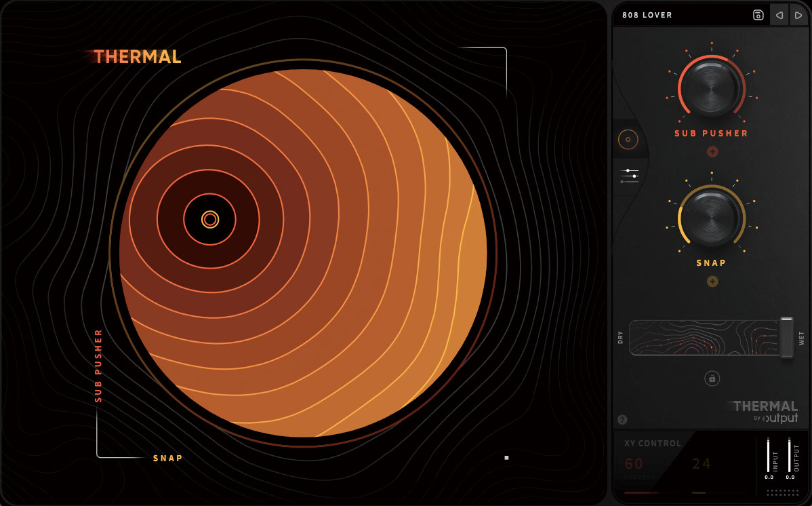
Task: Click the Input level meter
Action: tap(769, 455)
